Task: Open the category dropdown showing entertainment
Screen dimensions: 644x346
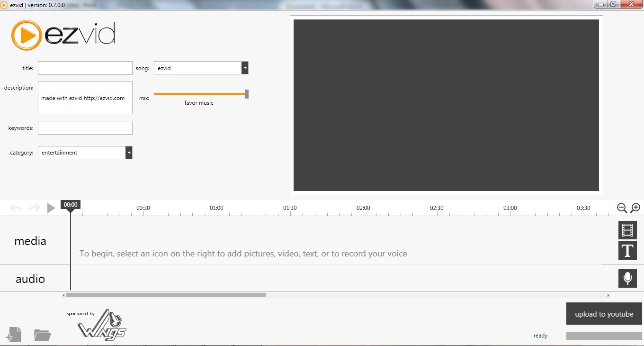Action: [85, 153]
